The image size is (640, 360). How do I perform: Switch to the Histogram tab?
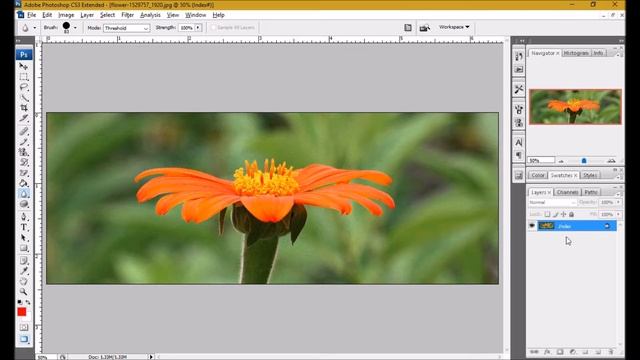[576, 53]
